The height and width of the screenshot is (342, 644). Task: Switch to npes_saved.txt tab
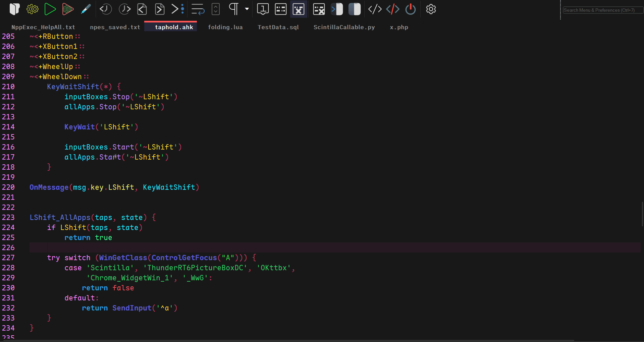click(115, 27)
